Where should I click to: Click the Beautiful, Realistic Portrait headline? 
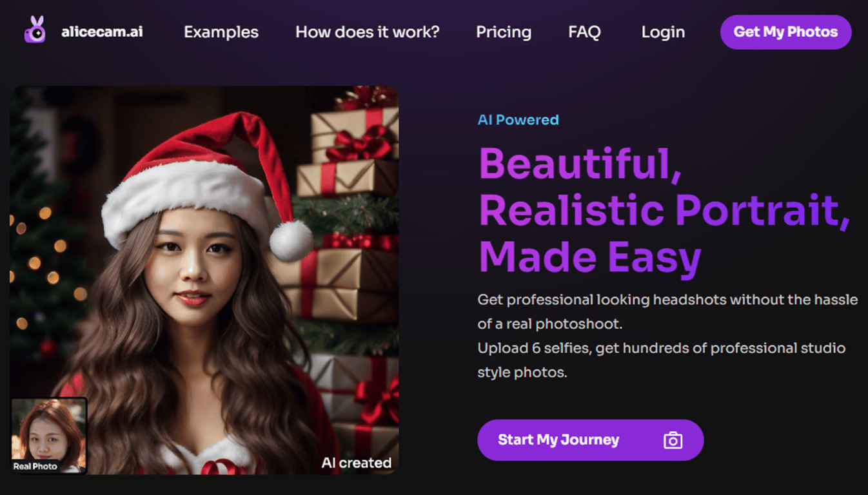coord(664,209)
